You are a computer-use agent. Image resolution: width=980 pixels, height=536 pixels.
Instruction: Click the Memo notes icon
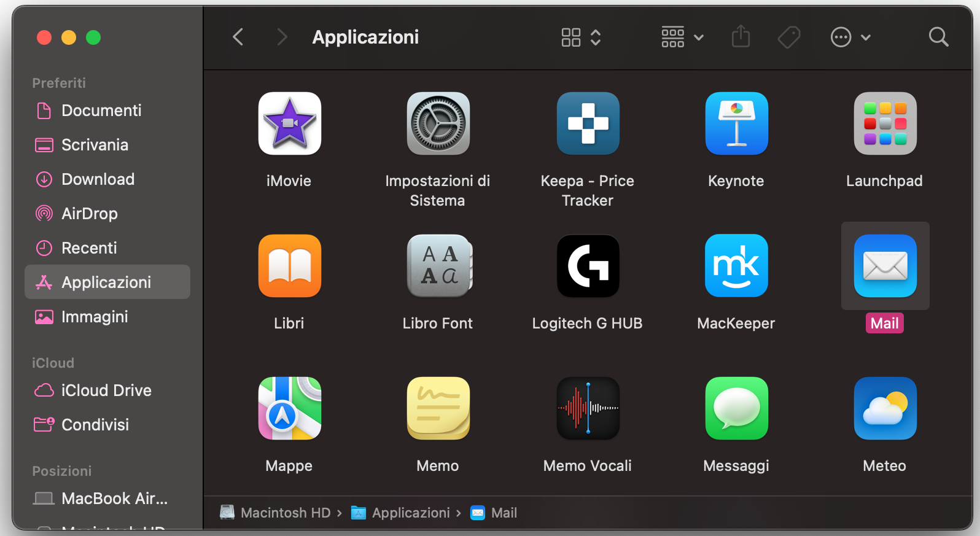[x=438, y=408]
